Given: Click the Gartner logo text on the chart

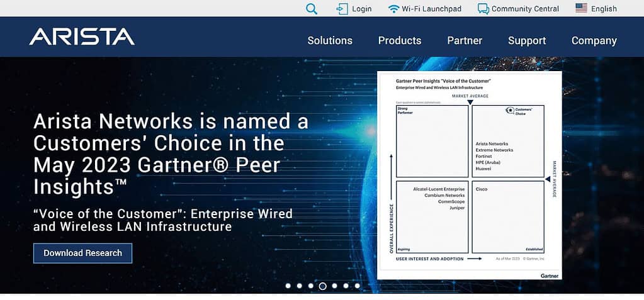Looking at the screenshot, I should point(550,276).
